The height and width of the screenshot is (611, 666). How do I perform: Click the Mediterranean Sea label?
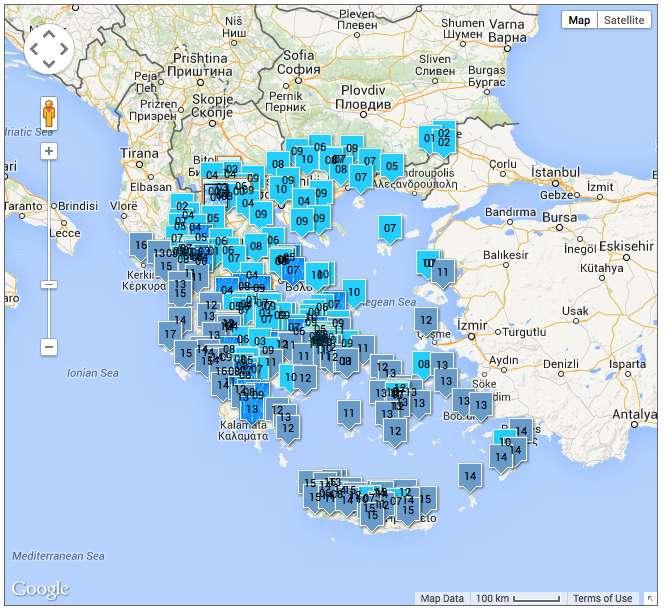(x=58, y=556)
